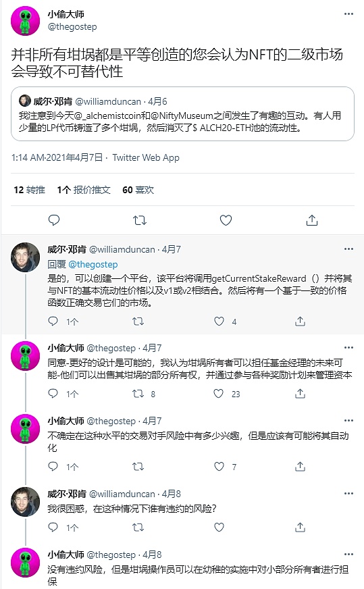Reply to the April 8 william duncan tweet
Viewport: 364px width, 589px height.
point(53,527)
